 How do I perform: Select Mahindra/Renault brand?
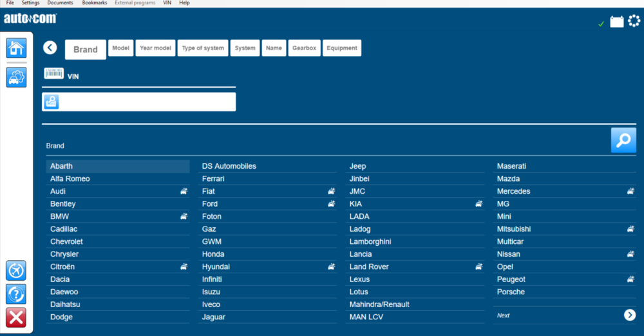[x=415, y=304]
